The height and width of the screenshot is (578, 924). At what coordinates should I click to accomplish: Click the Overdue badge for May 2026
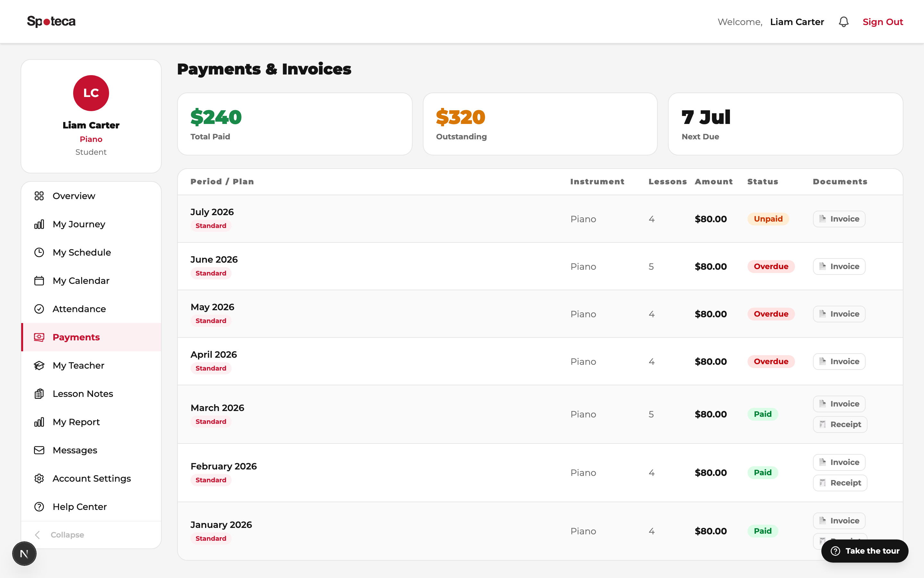click(x=771, y=314)
